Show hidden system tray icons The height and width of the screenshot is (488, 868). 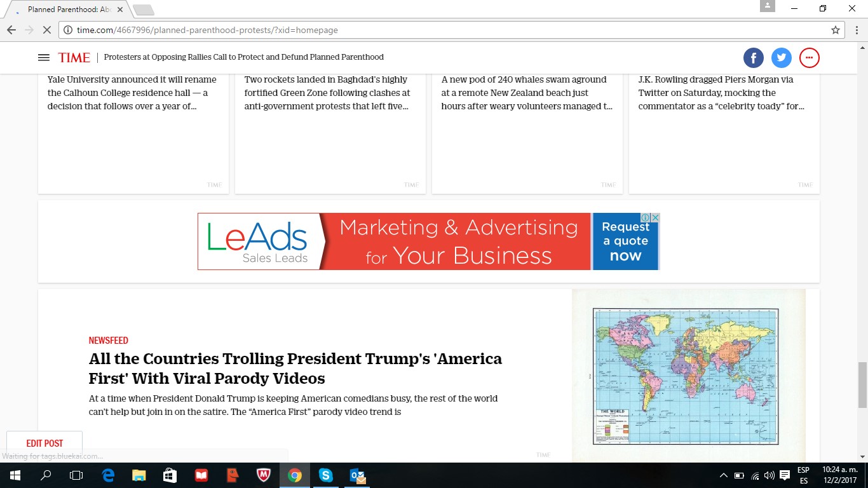723,475
